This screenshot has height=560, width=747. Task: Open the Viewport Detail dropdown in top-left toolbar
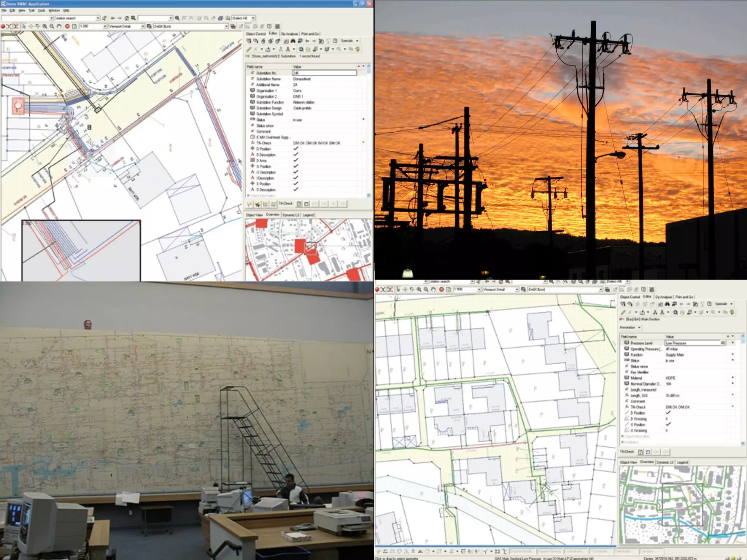(143, 26)
